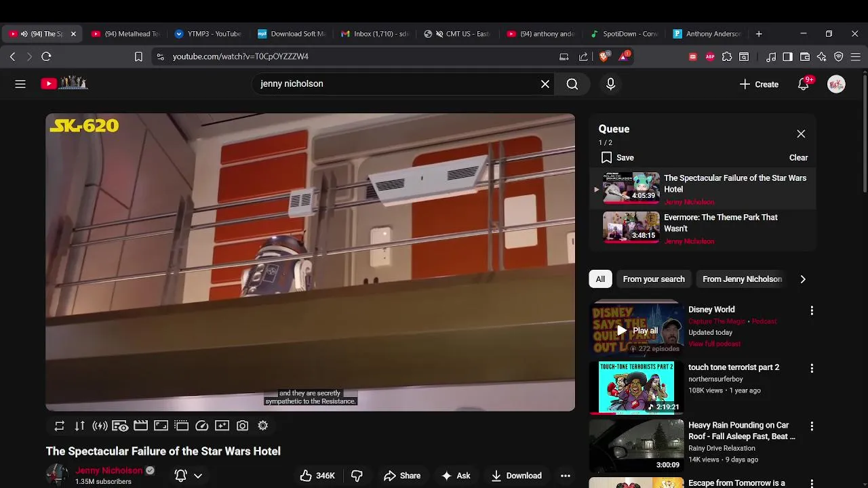
Task: Open the more actions ellipsis below the video
Action: tap(566, 476)
